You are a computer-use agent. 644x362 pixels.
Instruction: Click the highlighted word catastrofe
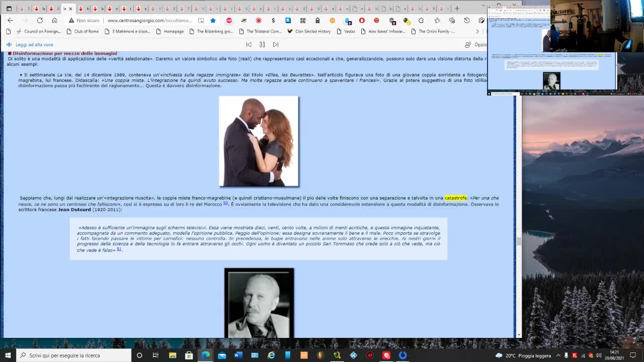(456, 198)
